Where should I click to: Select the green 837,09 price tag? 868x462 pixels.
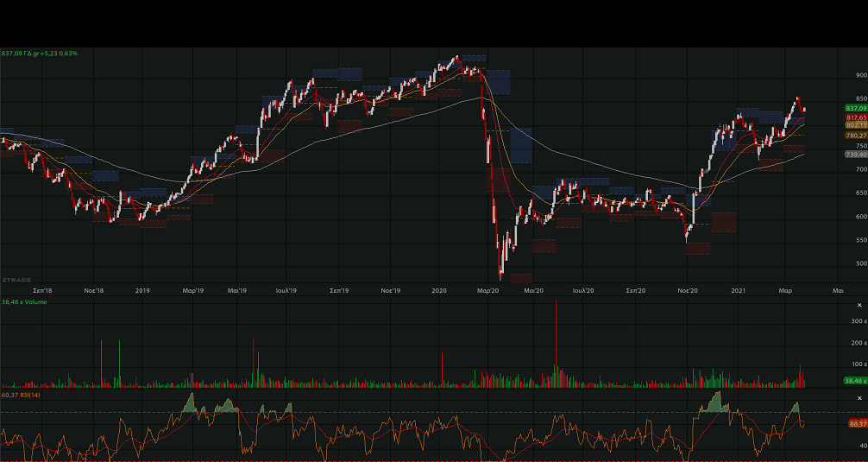(x=857, y=108)
